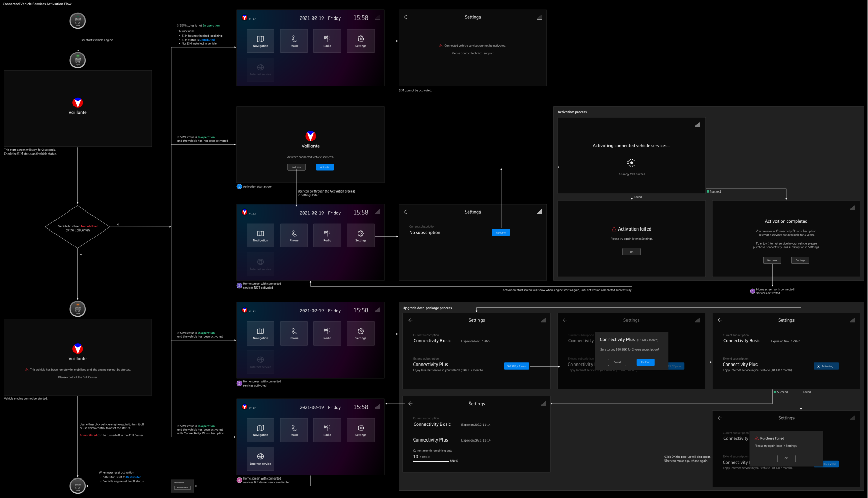Click the current month remaining data bar
The width and height of the screenshot is (868, 498).
click(431, 461)
